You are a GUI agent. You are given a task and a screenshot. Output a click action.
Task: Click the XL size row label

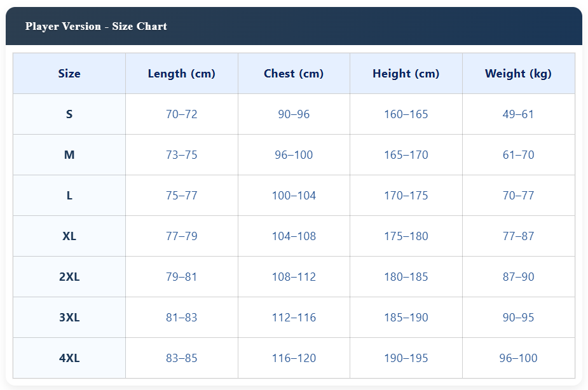tap(69, 236)
